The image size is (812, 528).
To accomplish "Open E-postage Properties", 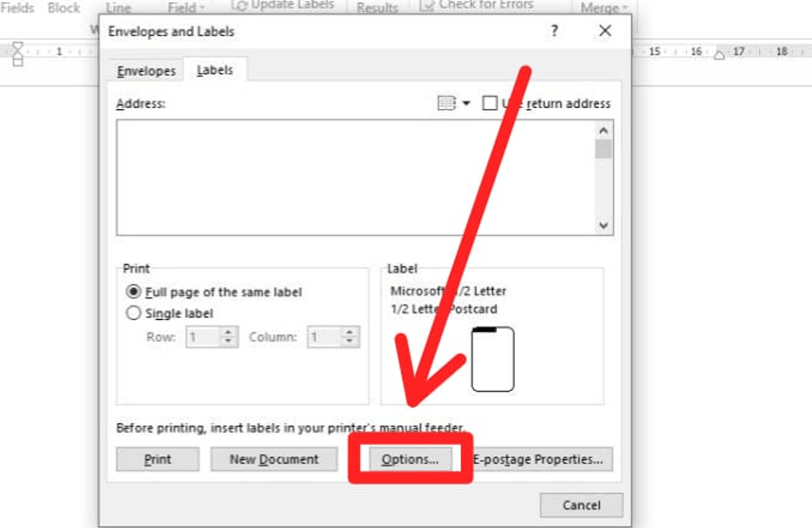I will [538, 459].
